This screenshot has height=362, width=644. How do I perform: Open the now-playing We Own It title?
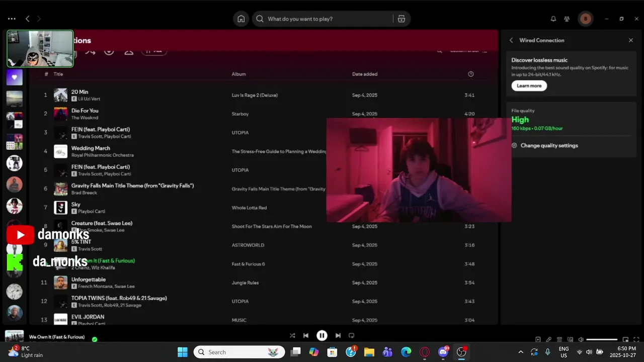(57, 337)
